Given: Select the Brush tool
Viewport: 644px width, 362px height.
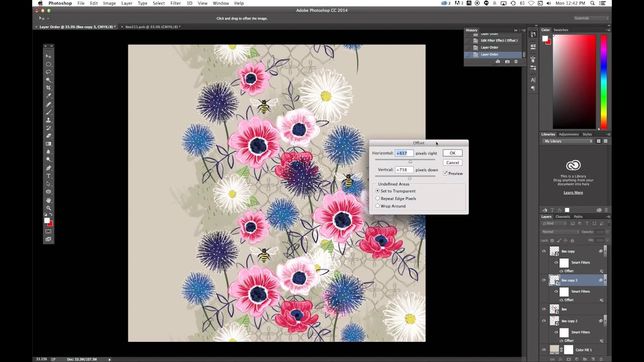Looking at the screenshot, I should pos(49,112).
